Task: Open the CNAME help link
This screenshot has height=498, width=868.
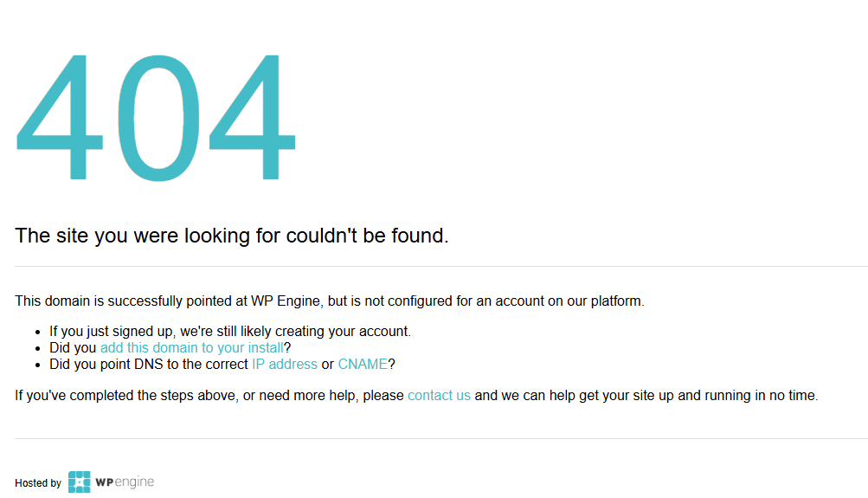Action: (x=363, y=364)
